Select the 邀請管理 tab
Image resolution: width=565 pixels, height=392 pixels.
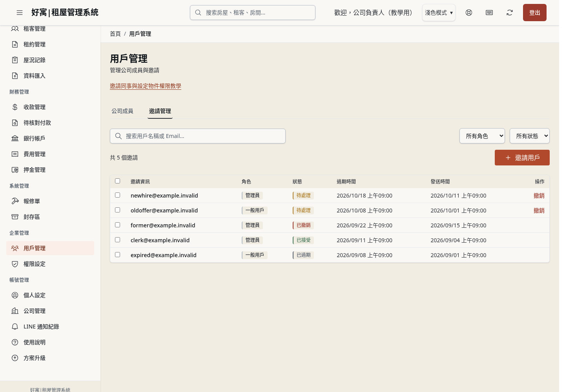tap(160, 111)
